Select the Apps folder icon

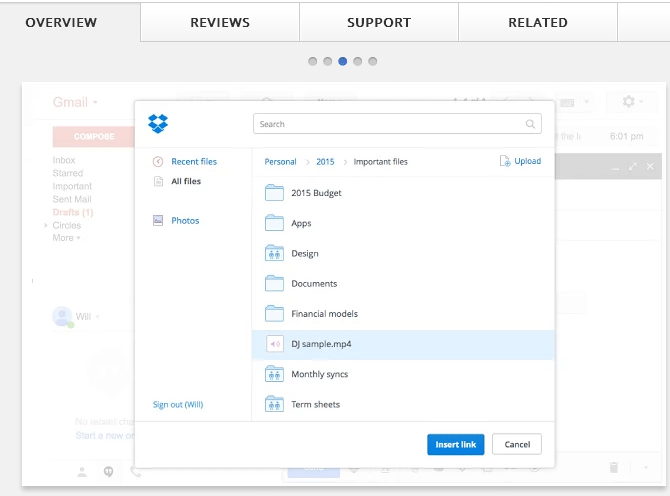tap(274, 223)
